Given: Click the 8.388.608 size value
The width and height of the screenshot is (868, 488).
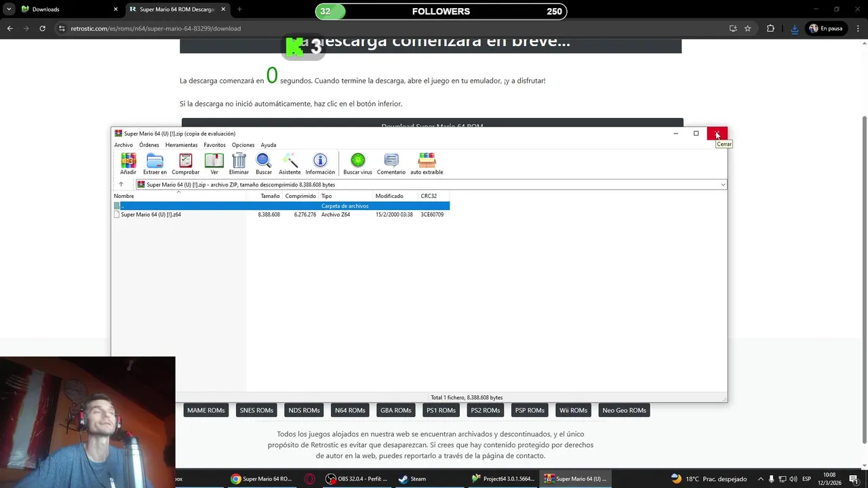Looking at the screenshot, I should (x=269, y=214).
